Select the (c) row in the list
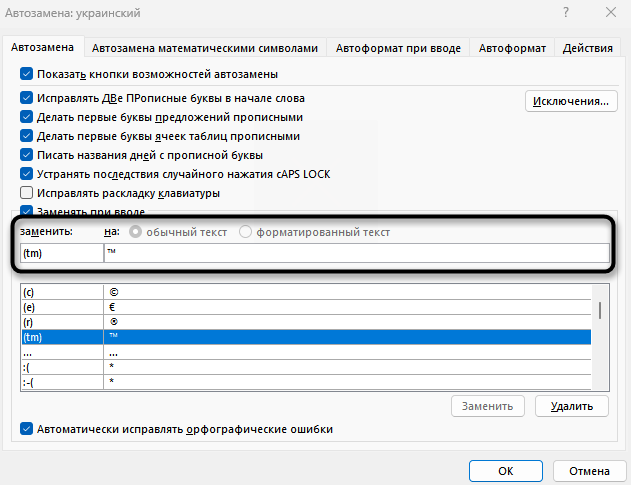The width and height of the screenshot is (631, 485). click(x=306, y=292)
